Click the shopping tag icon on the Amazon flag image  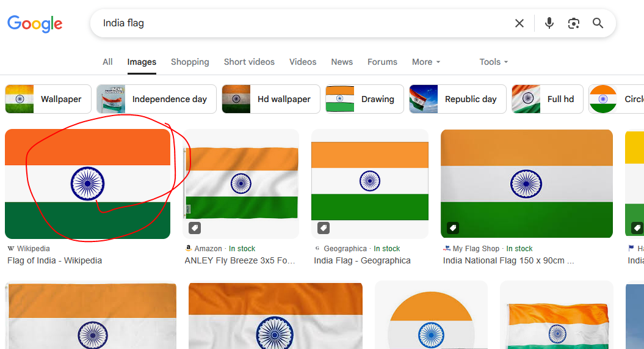(195, 228)
